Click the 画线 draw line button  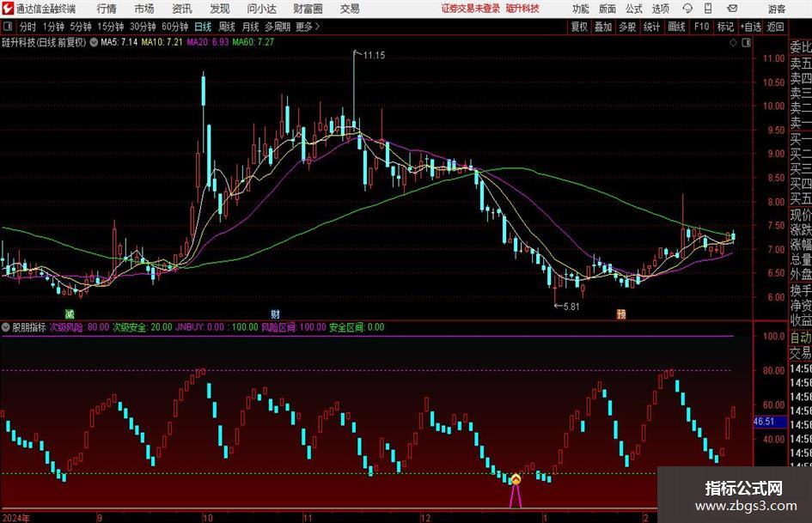click(676, 27)
